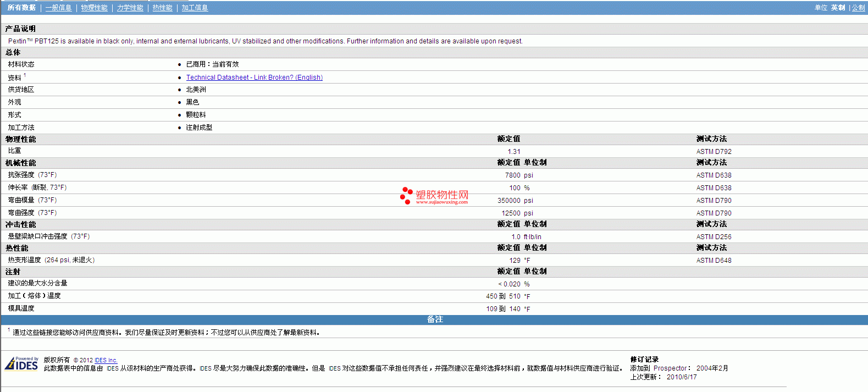The width and height of the screenshot is (868, 392).
Task: Click the 冲击性能 section heading
Action: [20, 224]
